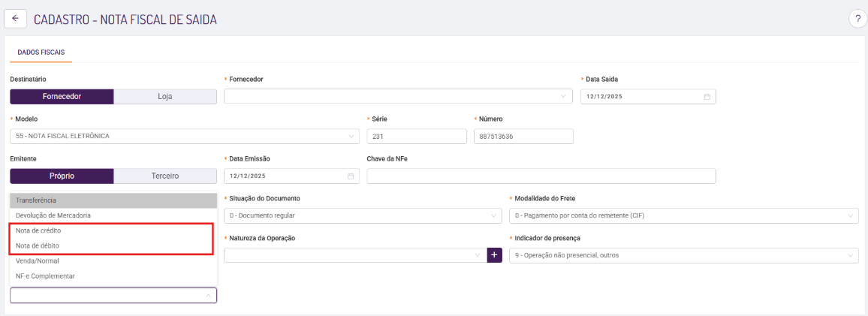Open the Data Emissão calendar icon
This screenshot has height=316, width=868.
(x=350, y=176)
